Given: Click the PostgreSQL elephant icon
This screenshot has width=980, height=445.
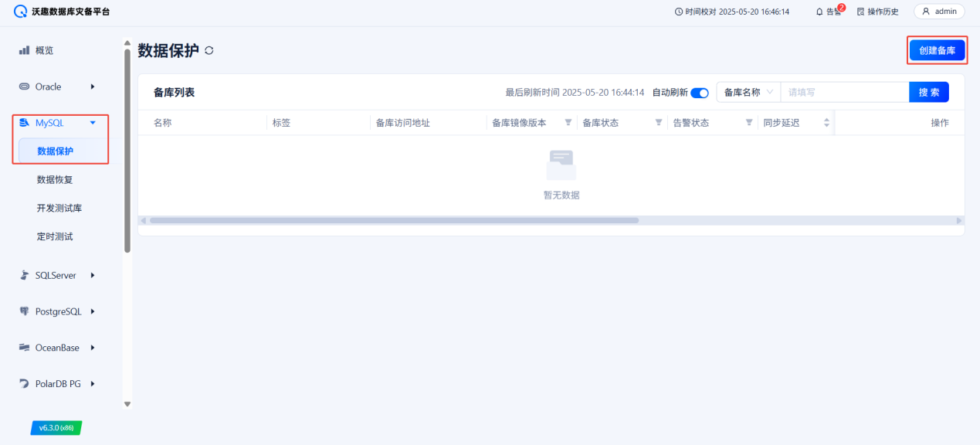Looking at the screenshot, I should [24, 311].
